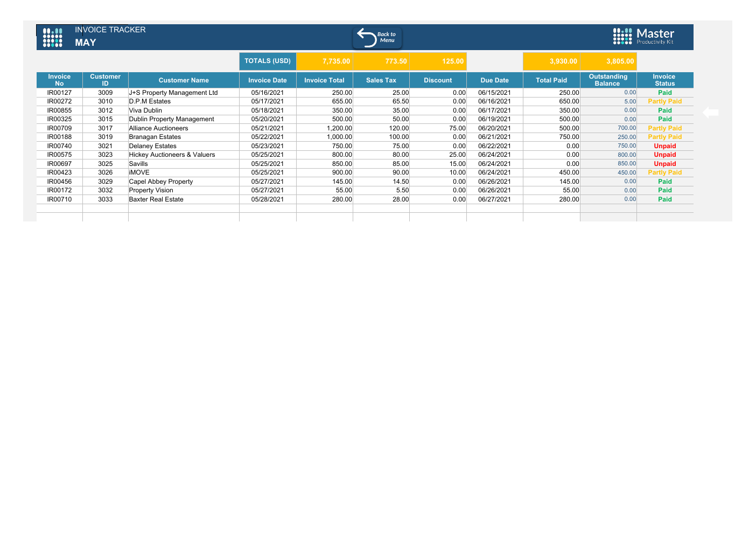Select the Delaney Estates customer cell
Viewport: 756px width, 535px height.
coord(184,146)
